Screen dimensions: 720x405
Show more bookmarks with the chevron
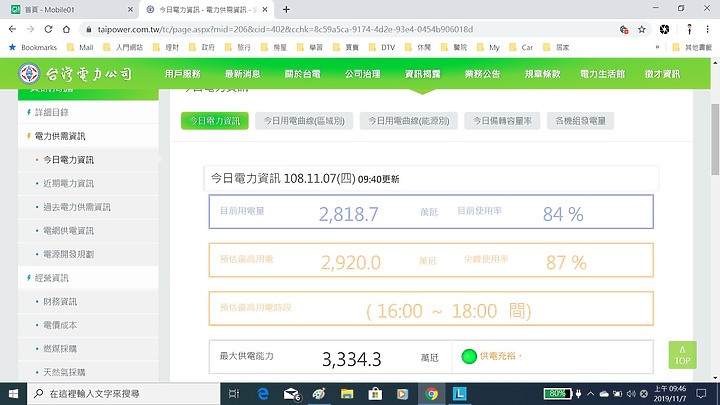[x=657, y=47]
